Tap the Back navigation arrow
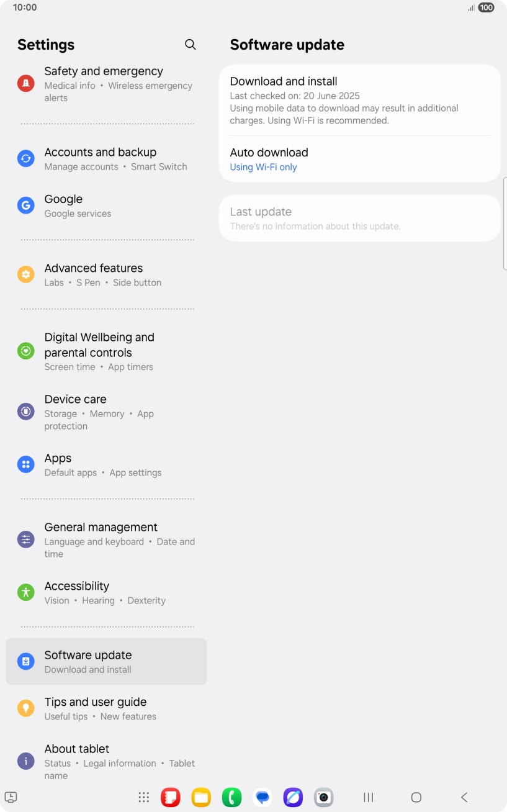This screenshot has width=507, height=812. pos(464,797)
